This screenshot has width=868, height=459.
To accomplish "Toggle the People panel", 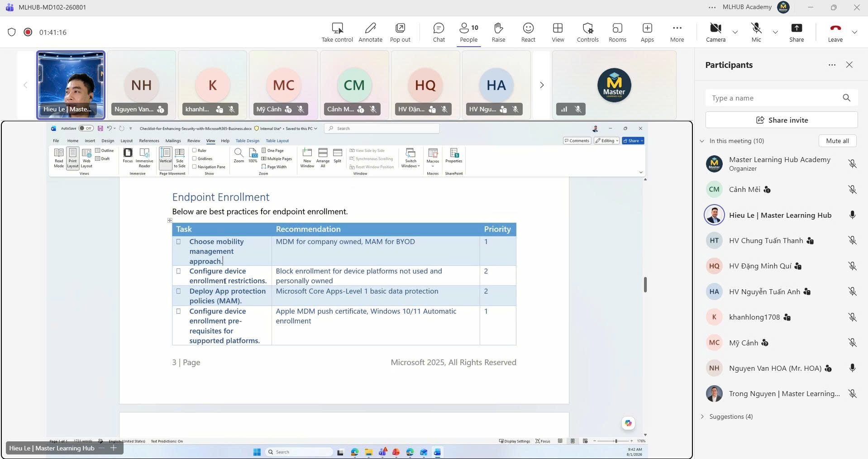I will [469, 32].
